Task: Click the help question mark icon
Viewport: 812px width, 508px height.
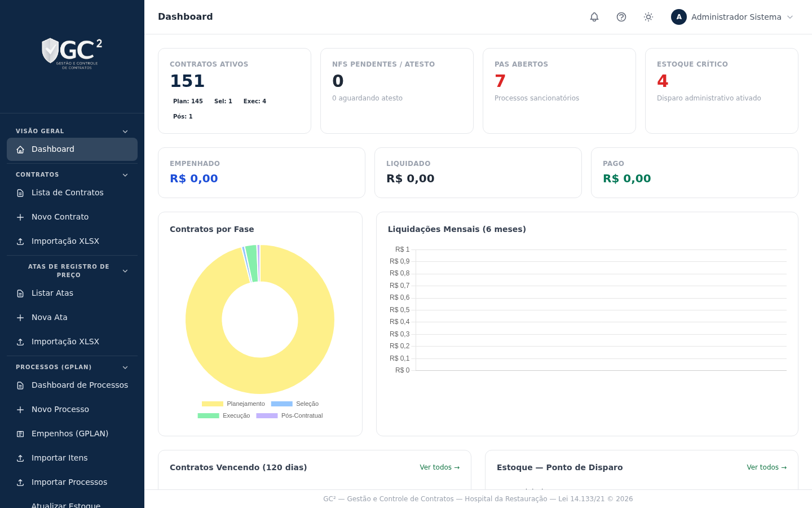Action: click(x=621, y=17)
